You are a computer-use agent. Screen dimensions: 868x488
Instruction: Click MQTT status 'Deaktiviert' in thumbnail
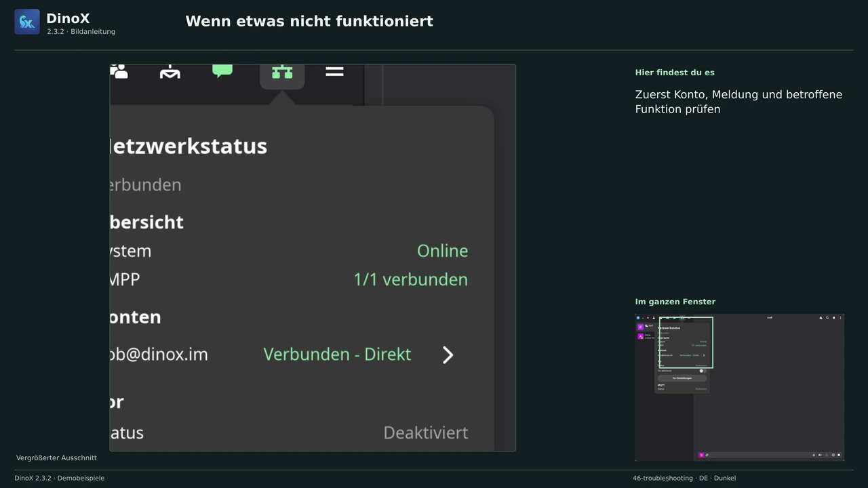(x=701, y=389)
